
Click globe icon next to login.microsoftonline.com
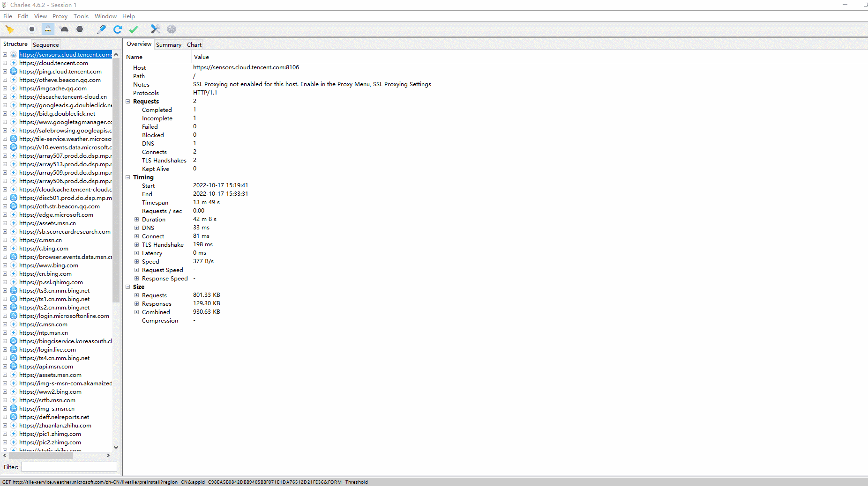[x=14, y=316]
